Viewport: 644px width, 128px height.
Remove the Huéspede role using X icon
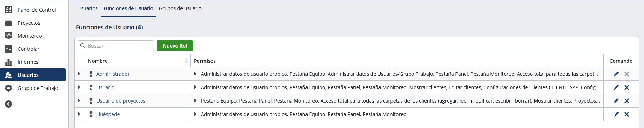pyautogui.click(x=627, y=114)
